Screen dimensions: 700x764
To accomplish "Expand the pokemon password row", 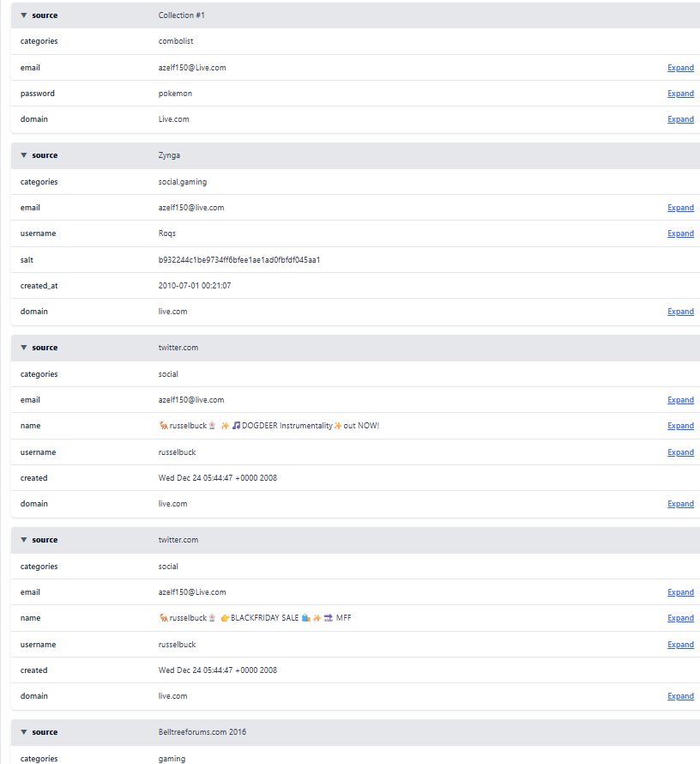I will coord(680,94).
